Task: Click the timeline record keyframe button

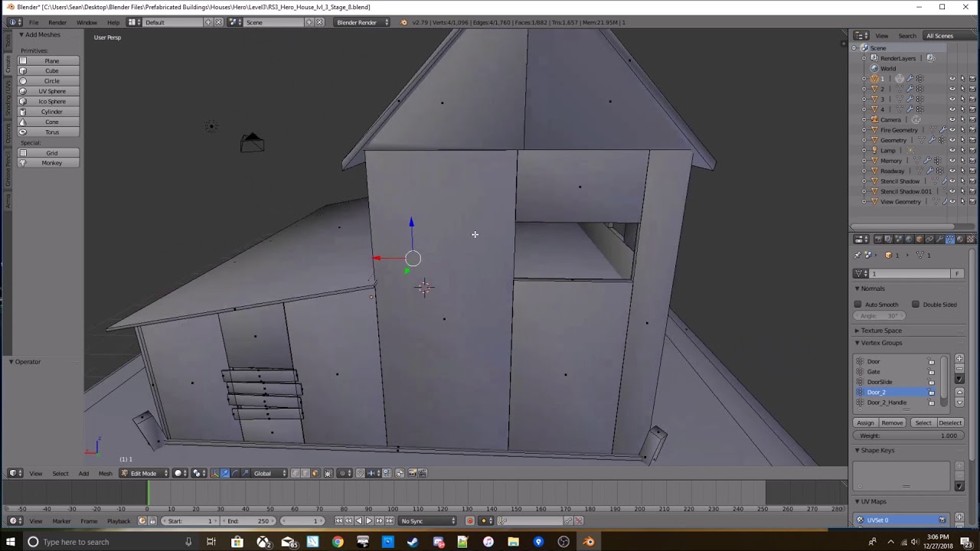Action: click(x=470, y=521)
